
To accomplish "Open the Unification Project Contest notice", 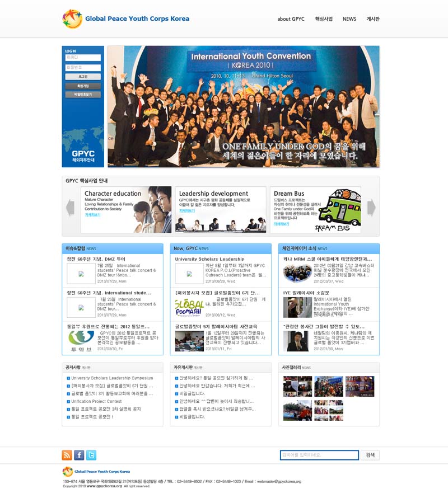I will pyautogui.click(x=96, y=401).
